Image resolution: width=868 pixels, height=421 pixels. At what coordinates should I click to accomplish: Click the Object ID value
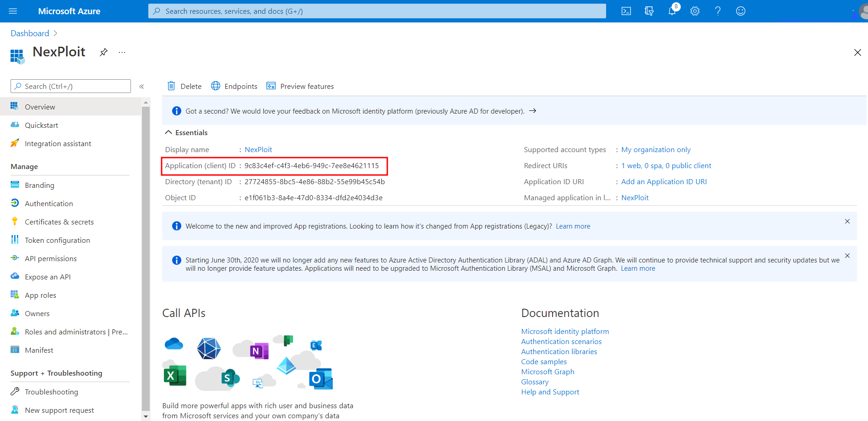pyautogui.click(x=314, y=197)
